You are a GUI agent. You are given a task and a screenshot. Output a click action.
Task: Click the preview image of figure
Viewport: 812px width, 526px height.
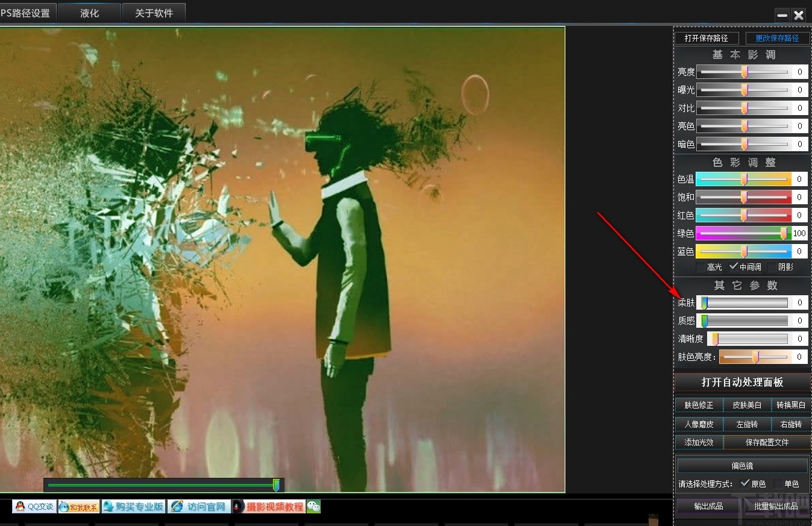(282, 259)
